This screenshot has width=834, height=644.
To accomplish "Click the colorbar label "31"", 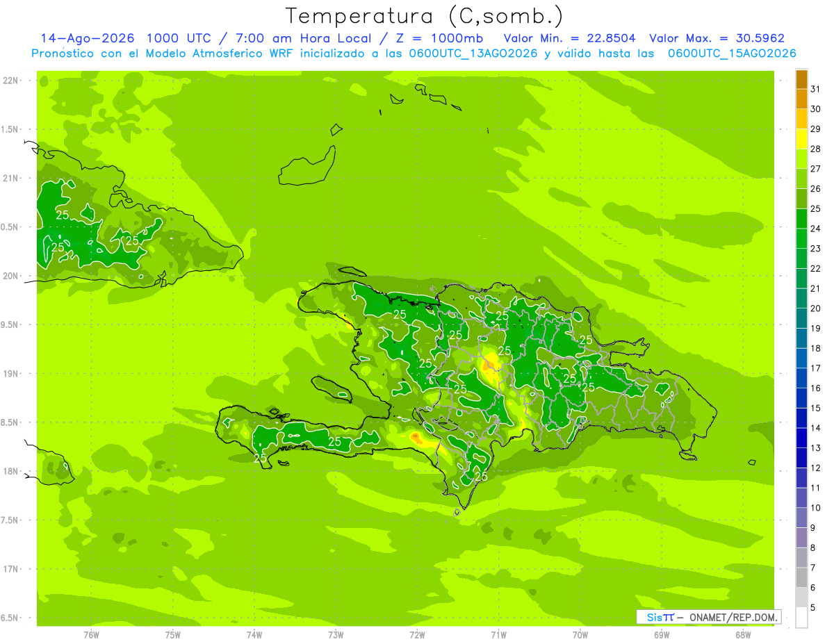I will click(x=815, y=89).
